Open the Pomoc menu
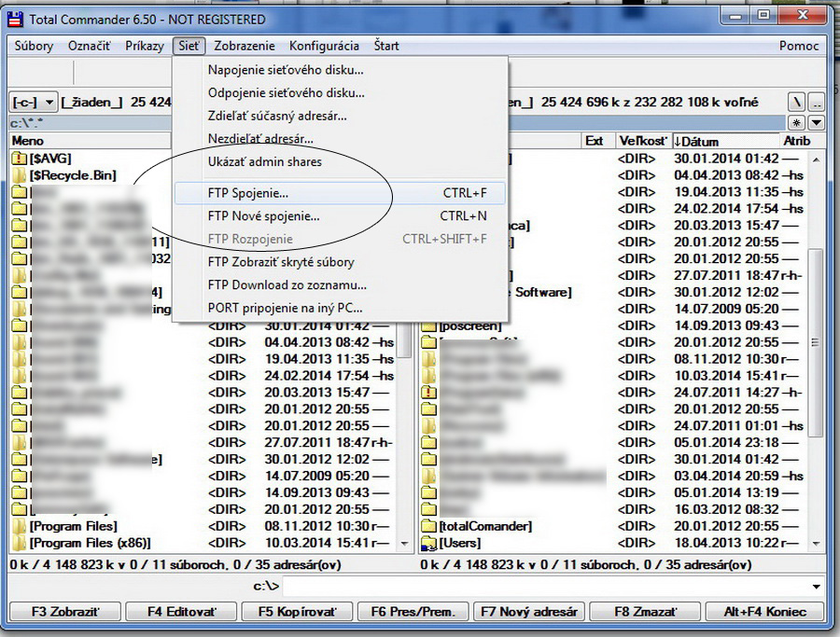The image size is (840, 637). tap(799, 46)
